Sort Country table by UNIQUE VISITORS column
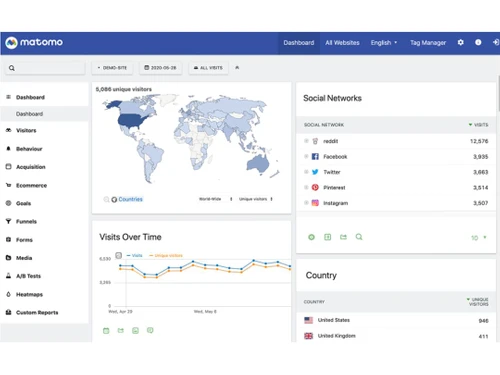The height and width of the screenshot is (375, 500). 478,302
